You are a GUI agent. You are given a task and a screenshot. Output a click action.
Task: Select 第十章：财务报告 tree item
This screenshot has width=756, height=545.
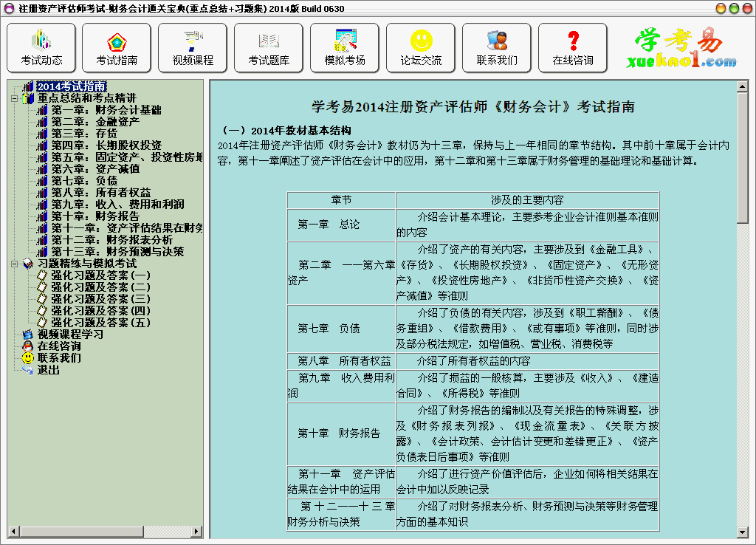point(95,216)
